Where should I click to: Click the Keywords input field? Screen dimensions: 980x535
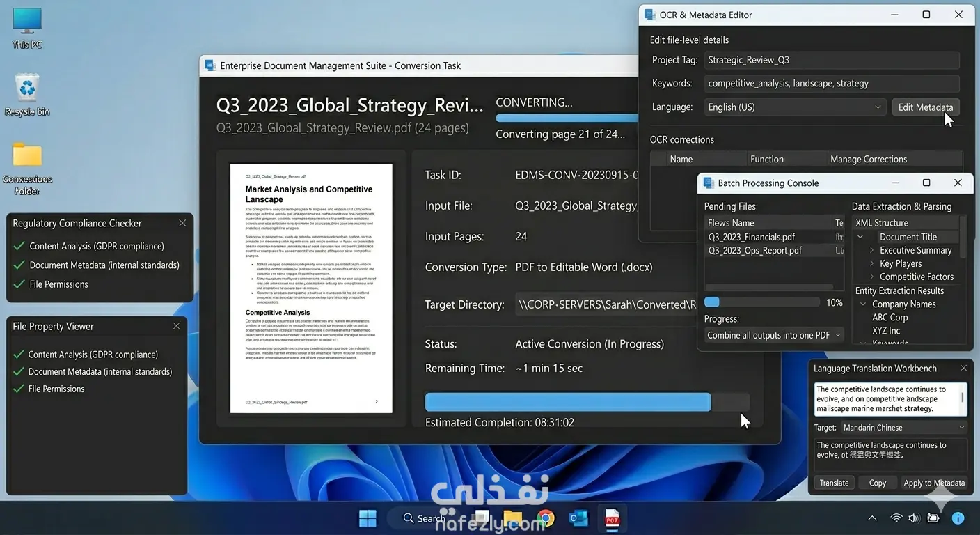point(832,83)
